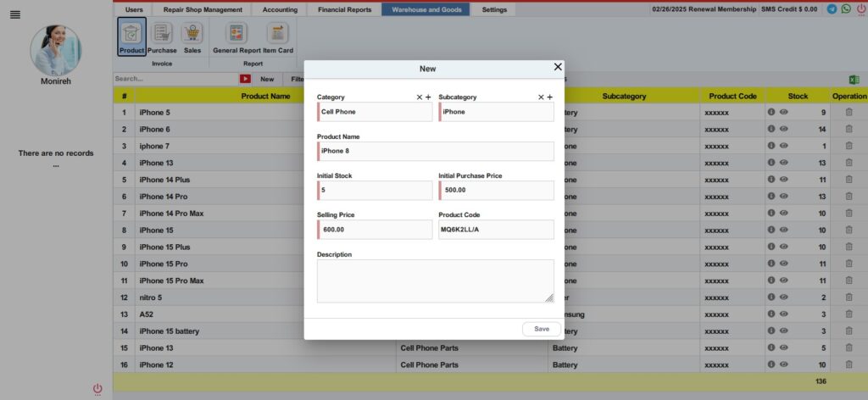Click the New button in toolbar
868x400 pixels.
pyautogui.click(x=267, y=79)
